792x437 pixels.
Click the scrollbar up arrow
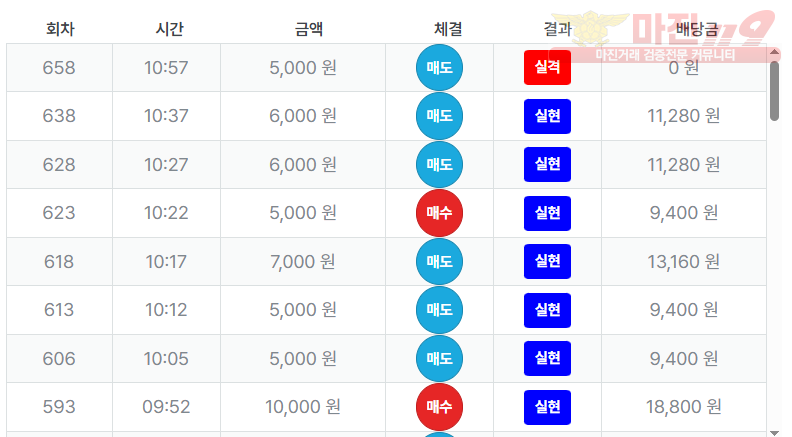pos(774,52)
